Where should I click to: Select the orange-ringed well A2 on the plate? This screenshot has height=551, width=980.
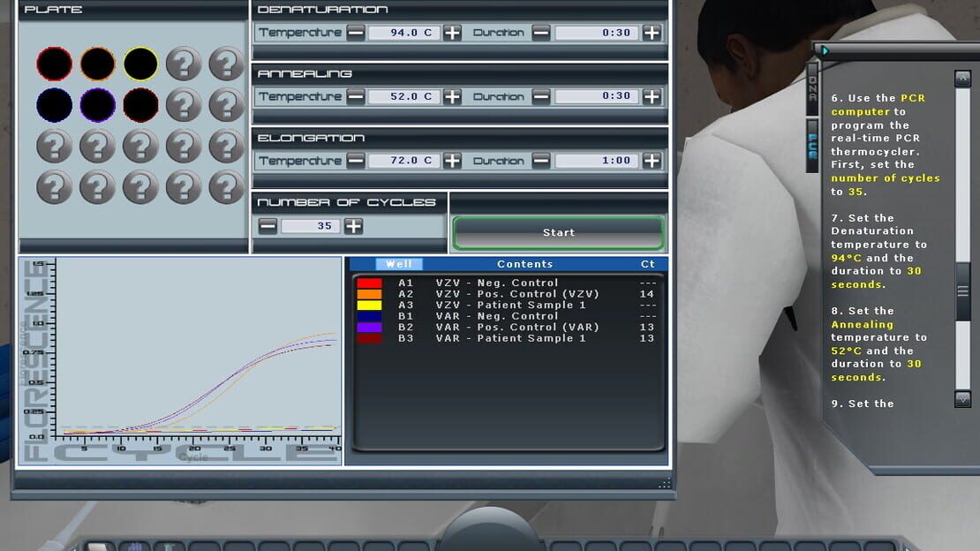[97, 64]
